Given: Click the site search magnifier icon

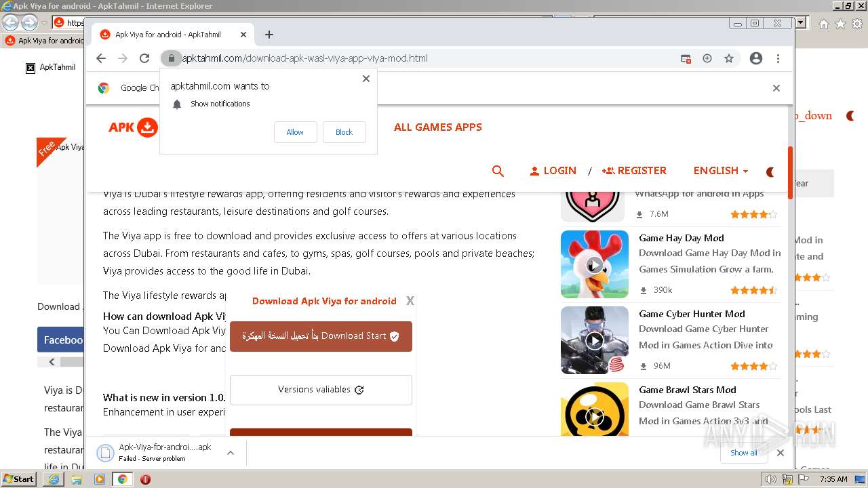Looking at the screenshot, I should point(498,171).
